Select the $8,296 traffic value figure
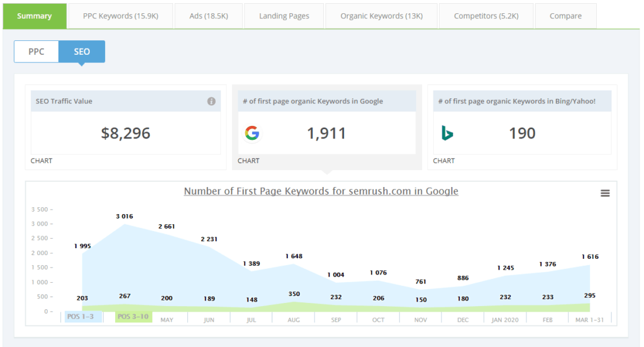This screenshot has width=644, height=347. (x=126, y=134)
